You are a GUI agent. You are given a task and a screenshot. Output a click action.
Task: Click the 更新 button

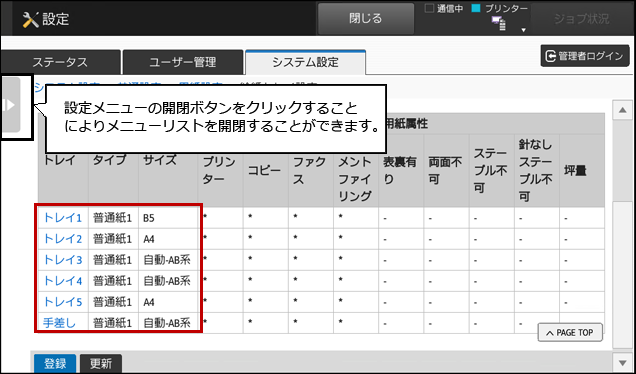coord(101,363)
